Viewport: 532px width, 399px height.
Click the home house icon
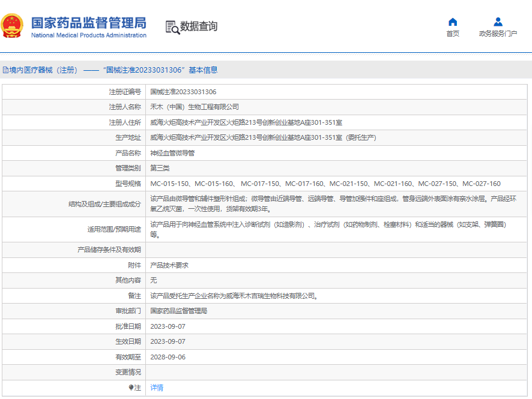pos(453,22)
